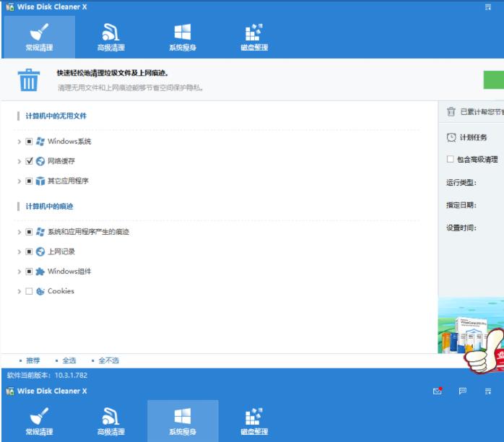Click the 推荐 selection link
This screenshot has height=442, width=504.
point(32,360)
